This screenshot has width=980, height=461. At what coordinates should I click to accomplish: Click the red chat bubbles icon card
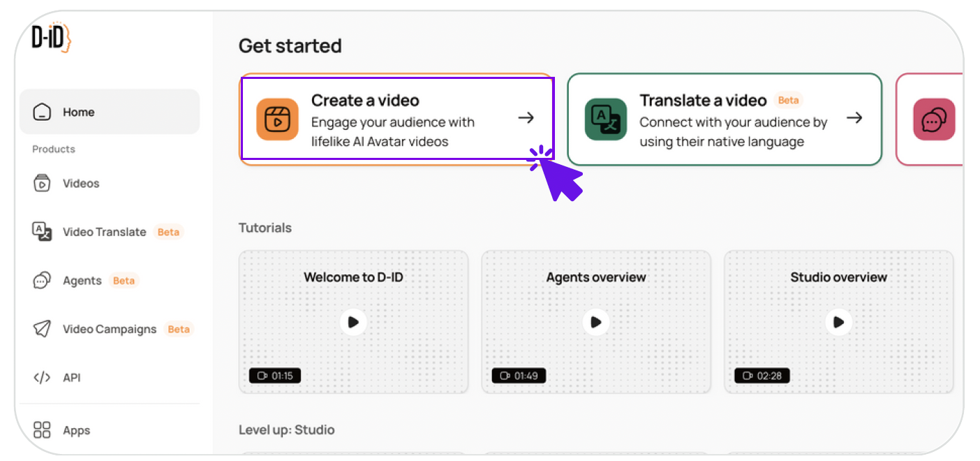coord(934,119)
